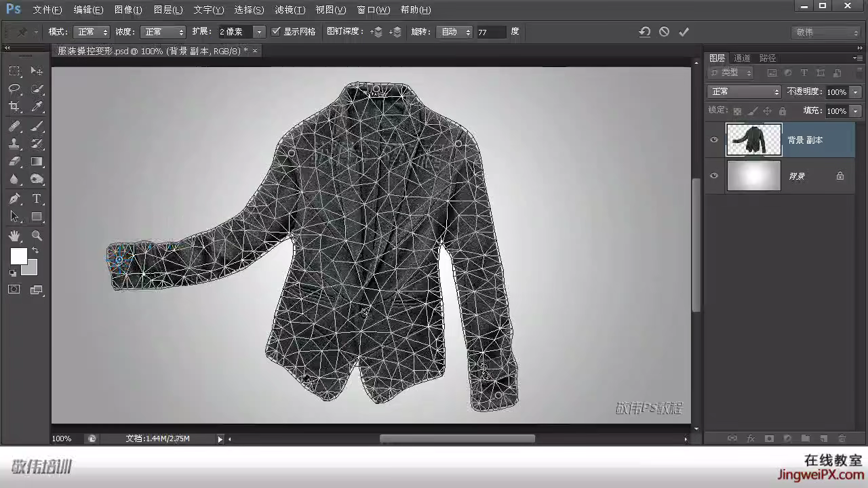Hide the 背景 副本 layer
868x488 pixels.
point(714,140)
